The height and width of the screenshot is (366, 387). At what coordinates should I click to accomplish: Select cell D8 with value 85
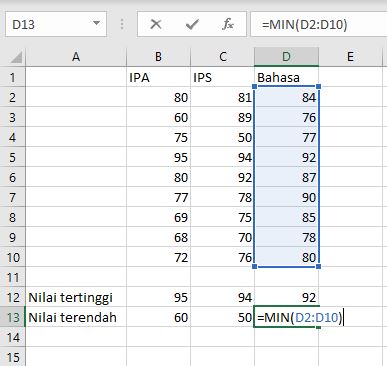pos(286,217)
